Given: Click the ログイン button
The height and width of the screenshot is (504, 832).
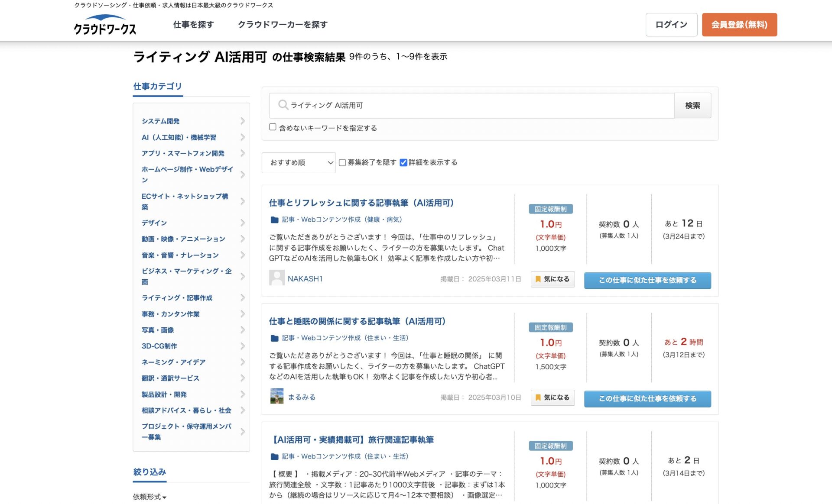Looking at the screenshot, I should click(671, 25).
